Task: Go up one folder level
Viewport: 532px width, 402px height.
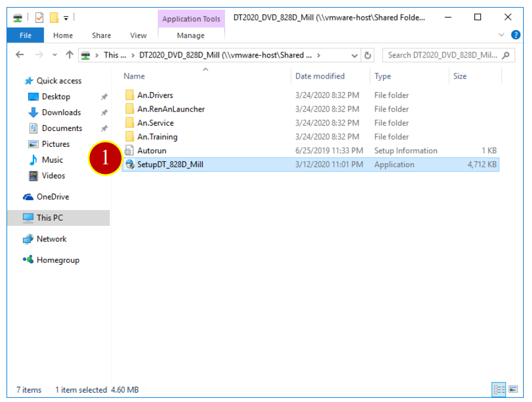Action: pos(69,55)
